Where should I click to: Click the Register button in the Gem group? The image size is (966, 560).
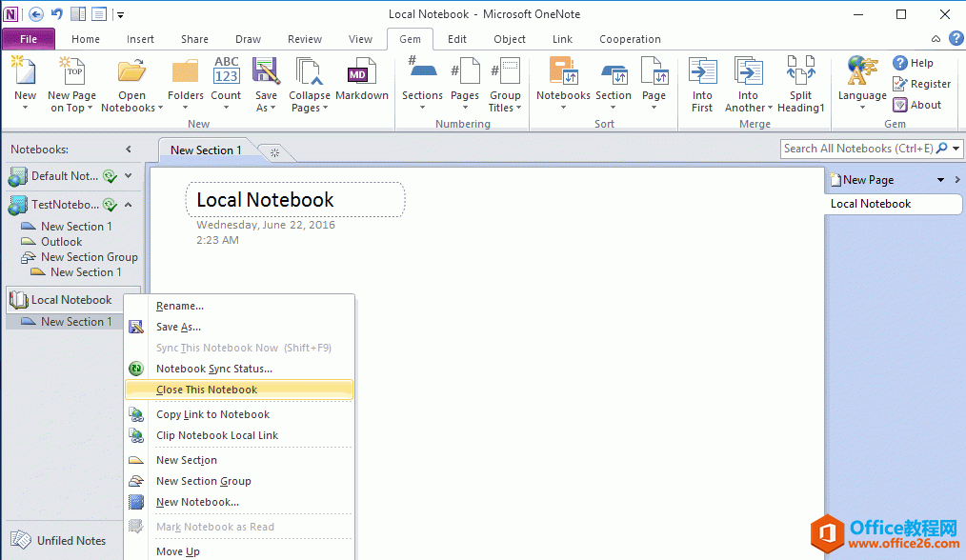click(920, 84)
